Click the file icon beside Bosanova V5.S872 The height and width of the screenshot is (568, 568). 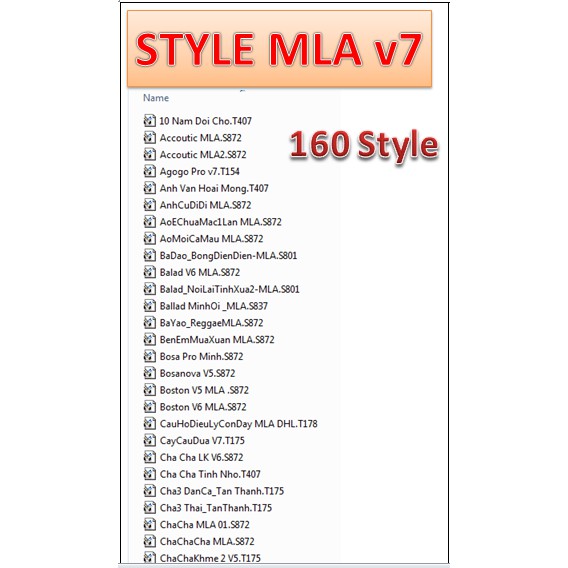tap(150, 373)
